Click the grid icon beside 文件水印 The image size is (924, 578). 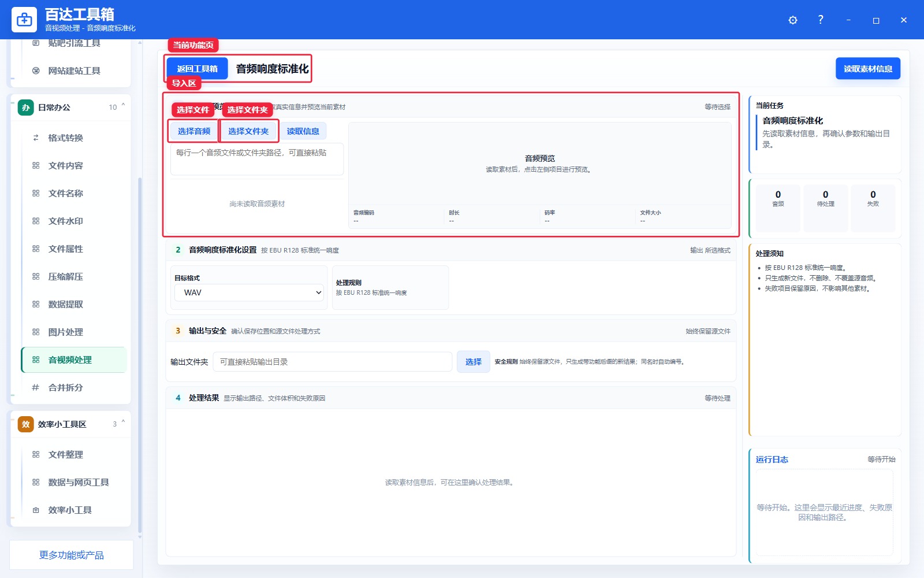[36, 221]
